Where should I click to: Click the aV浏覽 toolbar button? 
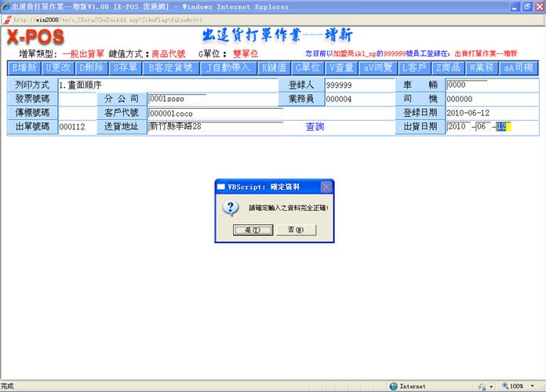[x=378, y=67]
